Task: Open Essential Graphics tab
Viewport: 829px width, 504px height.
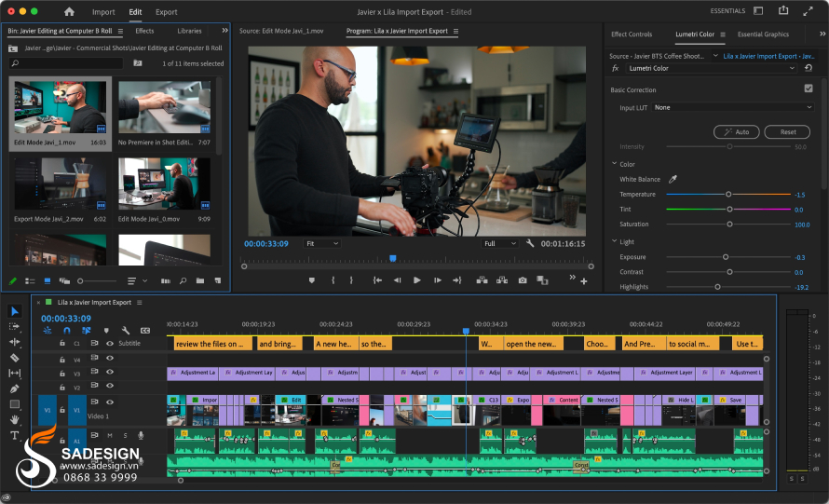Action: click(x=763, y=34)
